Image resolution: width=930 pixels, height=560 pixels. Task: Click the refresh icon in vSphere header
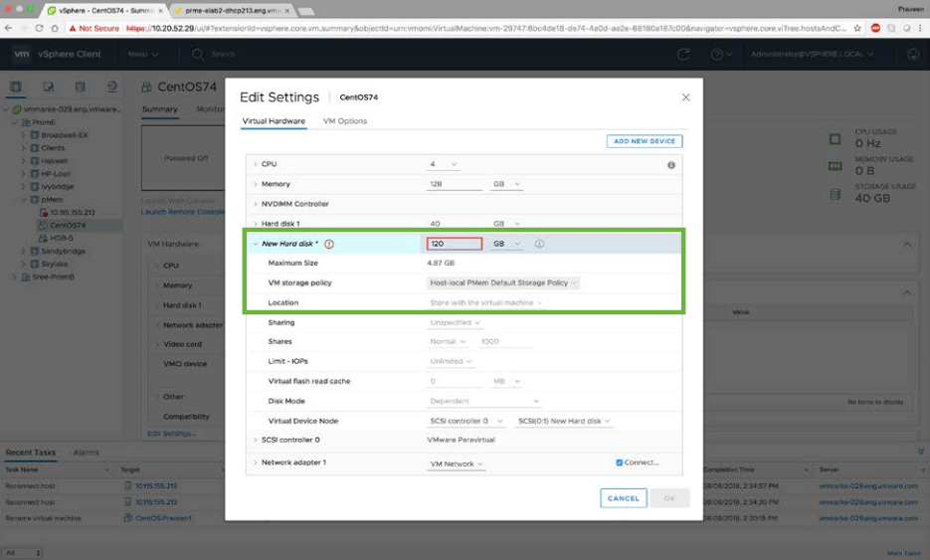[x=683, y=54]
